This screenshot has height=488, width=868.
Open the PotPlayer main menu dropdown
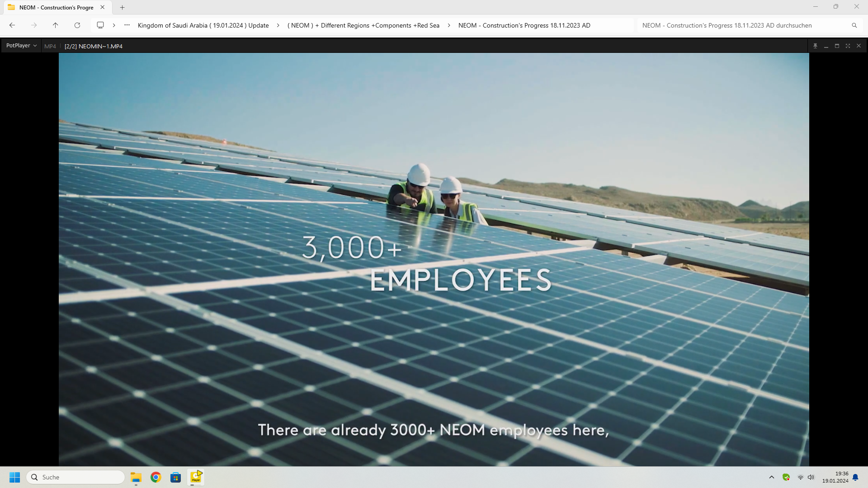click(21, 46)
